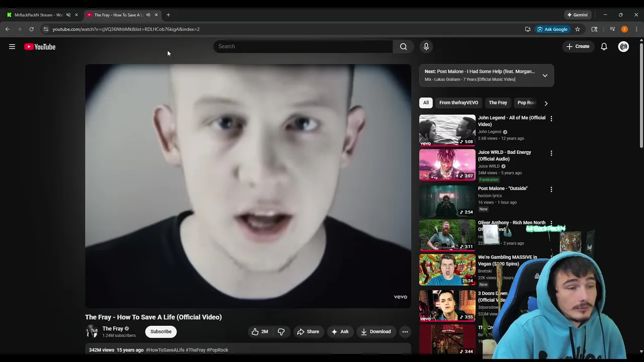This screenshot has height=362, width=644.
Task: Click Juice WRLD channel name
Action: pyautogui.click(x=489, y=166)
